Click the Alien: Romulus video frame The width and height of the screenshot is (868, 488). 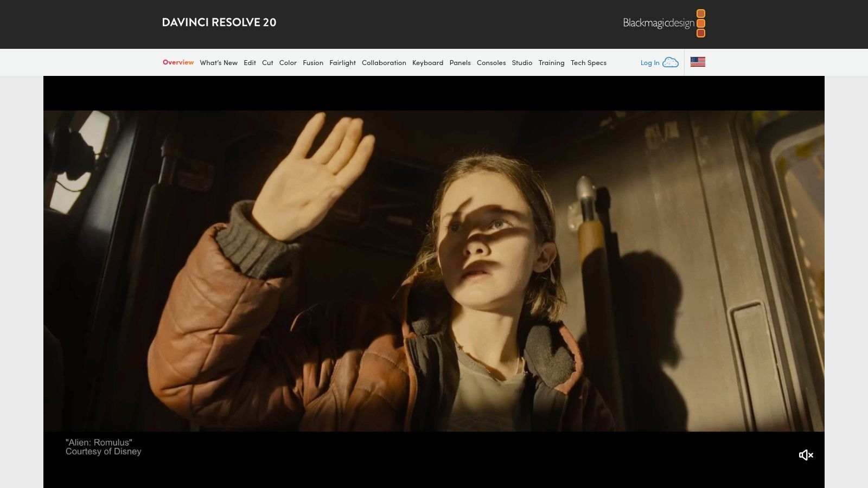[434, 271]
